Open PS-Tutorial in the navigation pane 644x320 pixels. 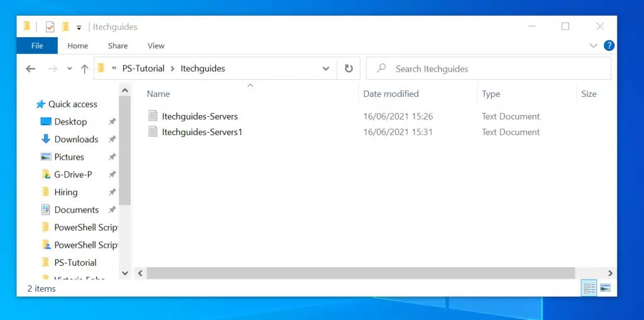(75, 263)
